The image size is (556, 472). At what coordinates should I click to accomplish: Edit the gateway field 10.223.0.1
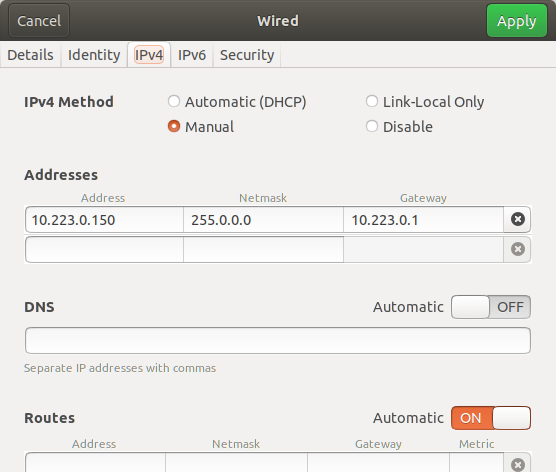click(x=423, y=220)
